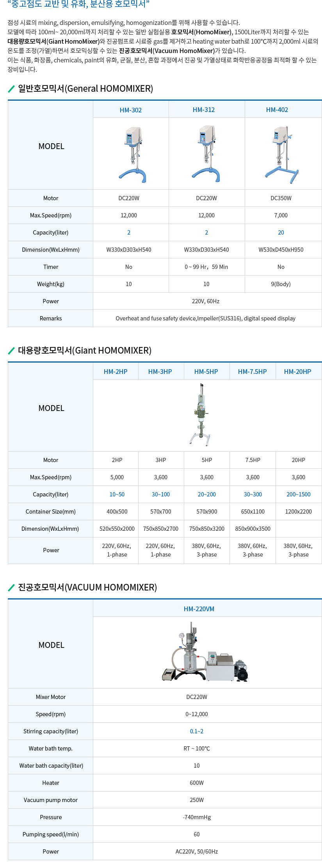Click the W530xD450xH950 dimension cell
Screen dimensions: 322x868
click(x=281, y=250)
